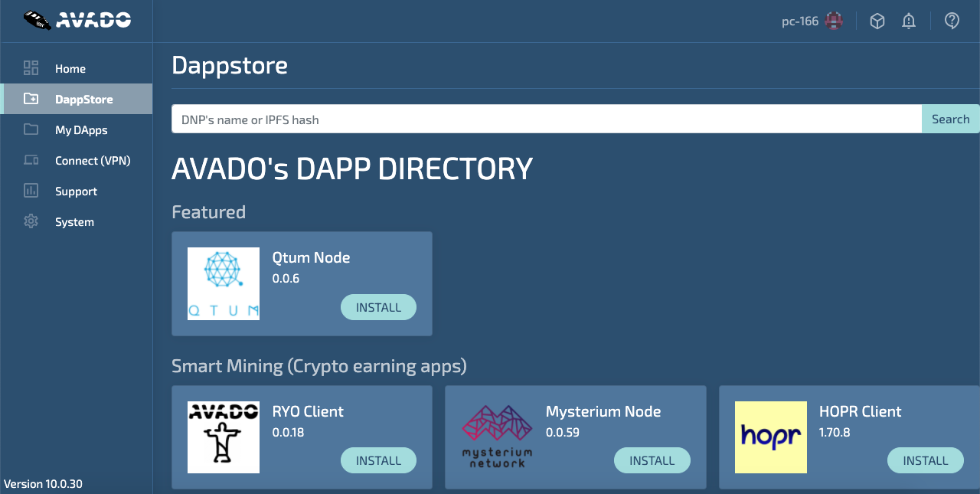
Task: Click the Featured section heading
Action: coord(208,211)
